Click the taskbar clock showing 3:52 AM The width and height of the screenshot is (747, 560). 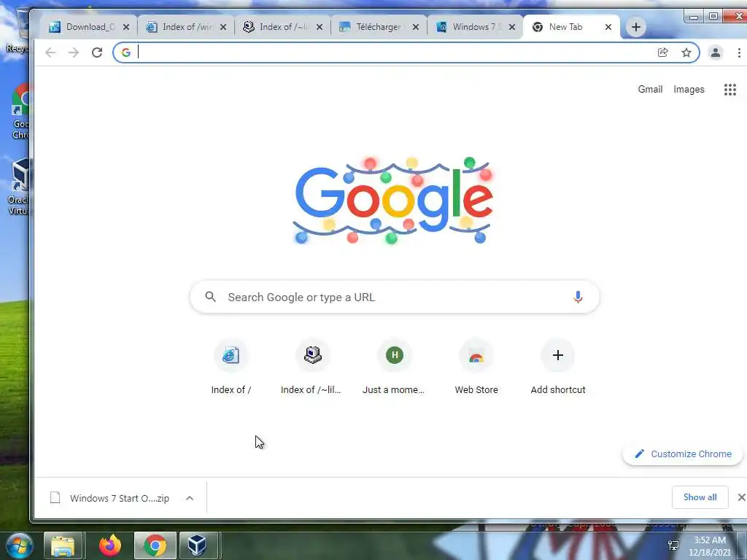point(710,546)
